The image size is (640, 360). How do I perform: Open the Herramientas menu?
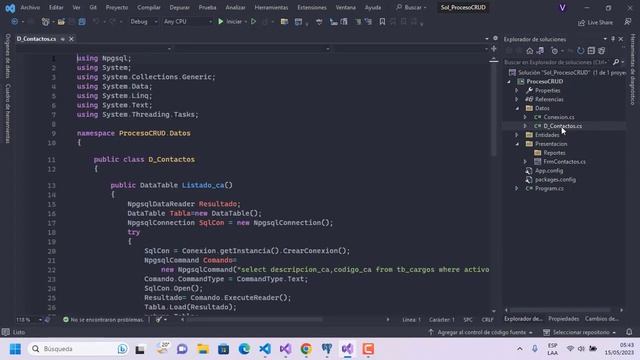pos(271,7)
